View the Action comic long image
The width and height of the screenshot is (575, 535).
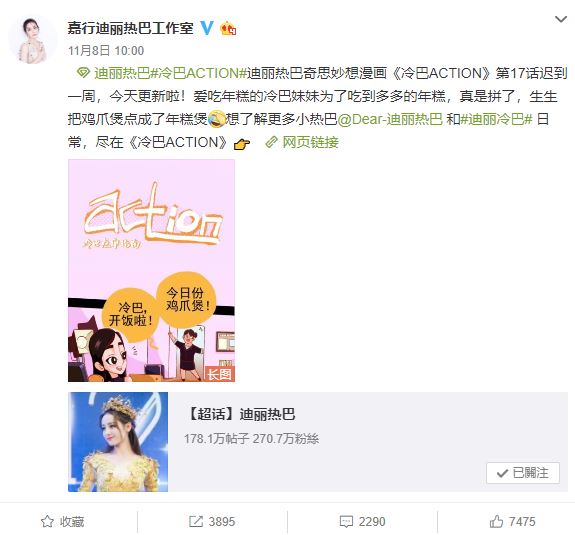(151, 271)
